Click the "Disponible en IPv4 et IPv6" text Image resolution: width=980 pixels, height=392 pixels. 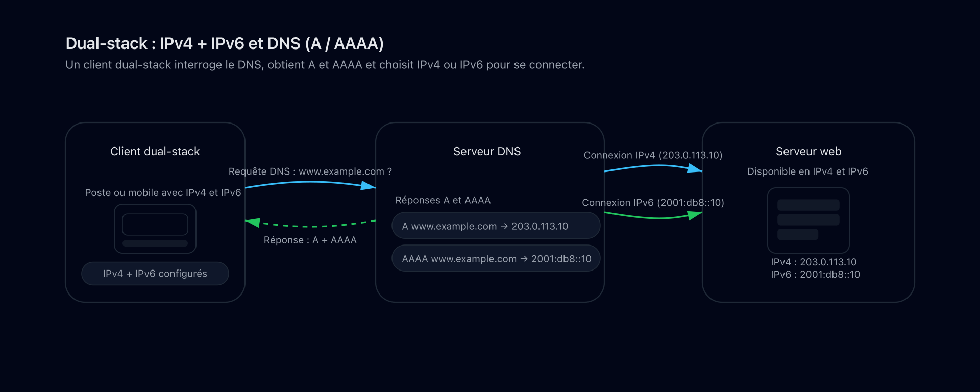tap(807, 171)
